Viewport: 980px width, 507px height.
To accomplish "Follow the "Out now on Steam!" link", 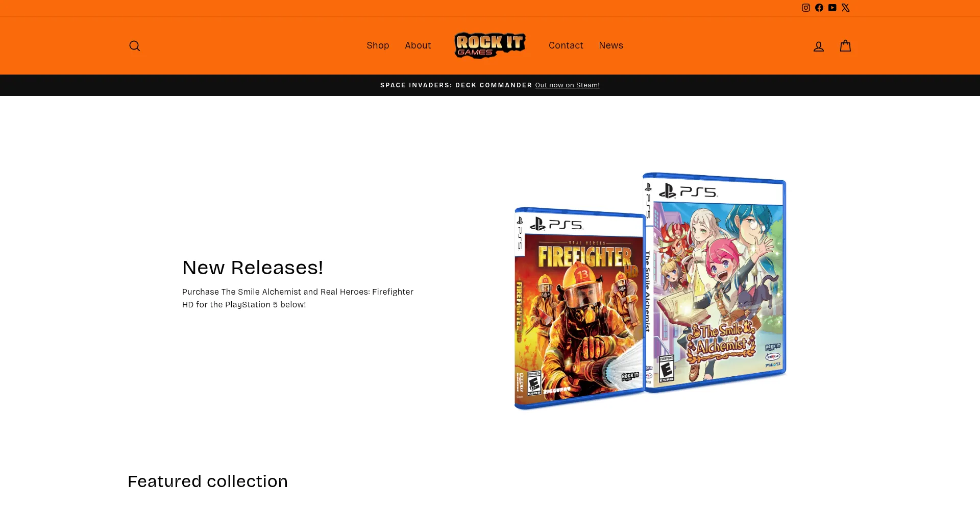I will click(x=568, y=85).
